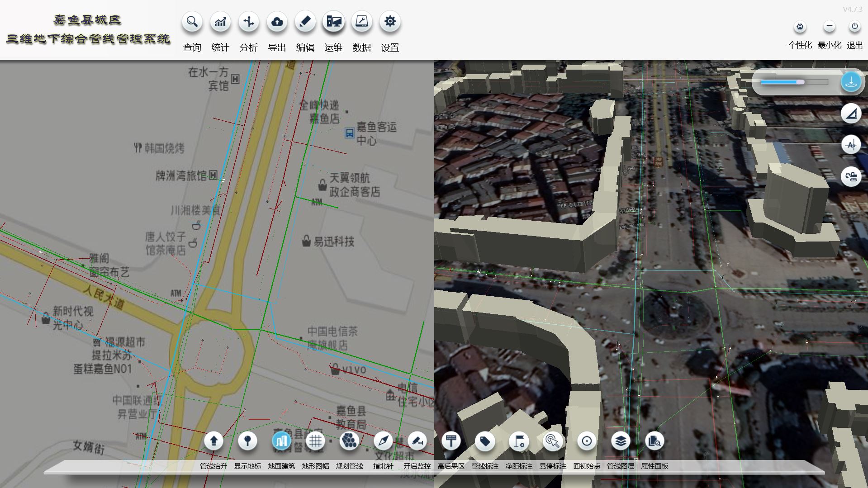The width and height of the screenshot is (868, 488).
Task: Click the 管线图层 label text
Action: (621, 466)
